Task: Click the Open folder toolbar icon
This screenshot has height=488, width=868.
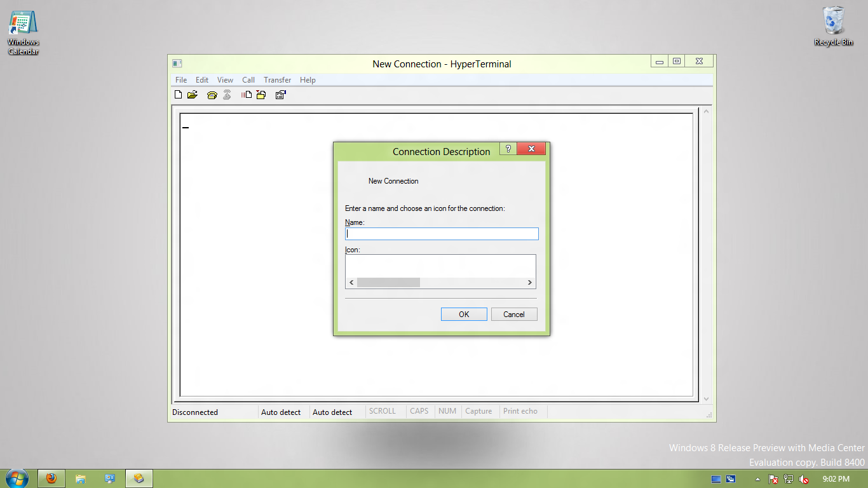Action: [193, 95]
